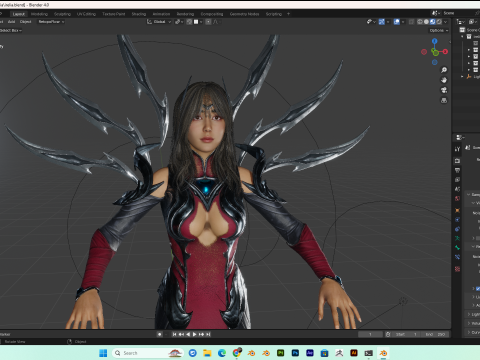Open the viewport shading options dropdown arrow
This screenshot has width=480, height=360.
click(x=445, y=22)
